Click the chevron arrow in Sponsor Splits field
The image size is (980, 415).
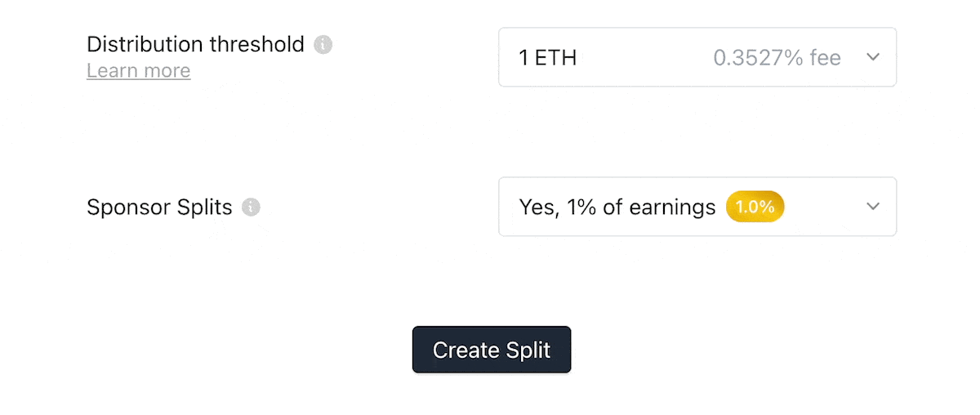point(873,207)
